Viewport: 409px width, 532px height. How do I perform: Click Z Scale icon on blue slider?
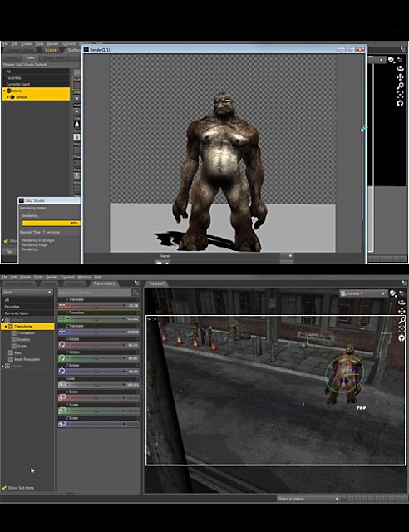coord(62,424)
